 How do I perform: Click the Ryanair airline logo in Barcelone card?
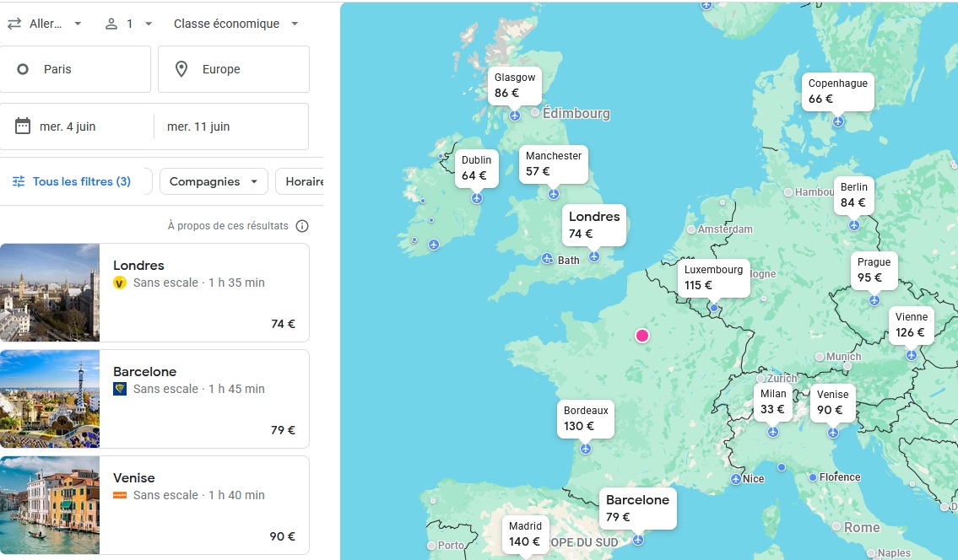pyautogui.click(x=120, y=389)
